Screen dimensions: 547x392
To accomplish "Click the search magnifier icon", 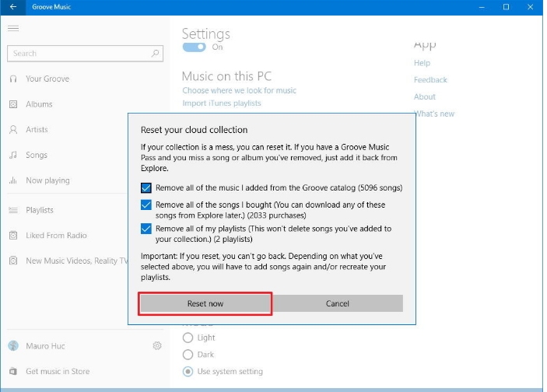I will point(156,54).
